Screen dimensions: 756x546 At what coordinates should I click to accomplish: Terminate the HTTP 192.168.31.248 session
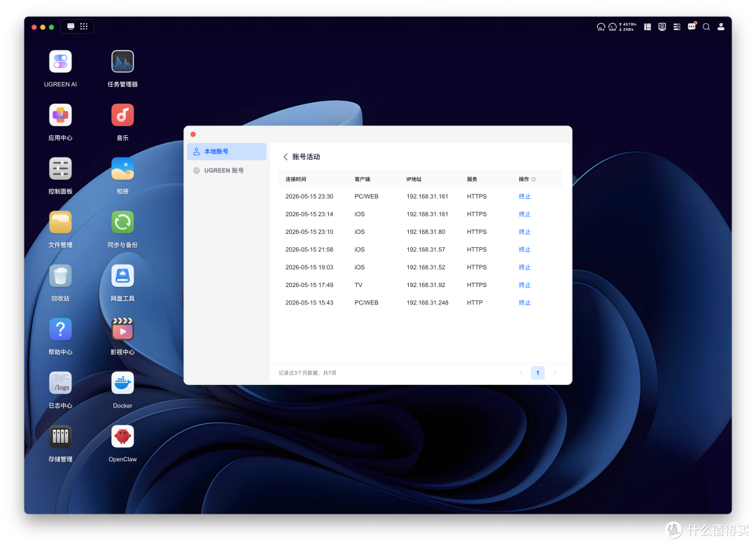point(524,303)
